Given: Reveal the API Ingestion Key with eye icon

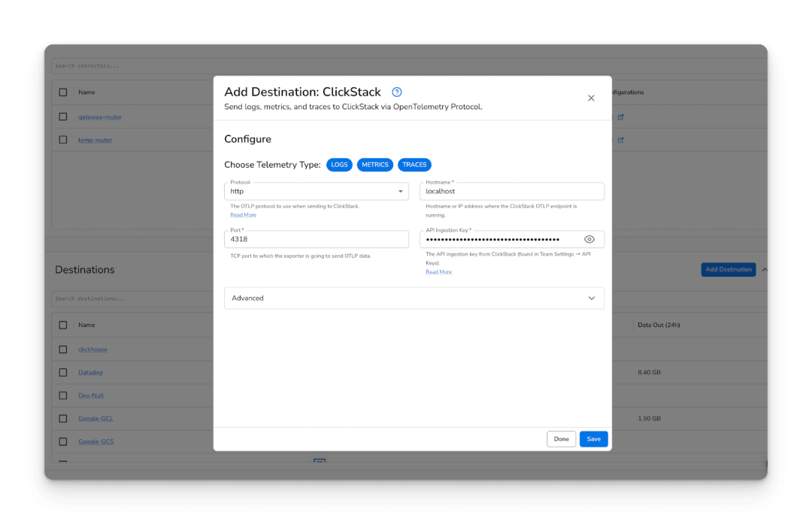Looking at the screenshot, I should point(589,239).
